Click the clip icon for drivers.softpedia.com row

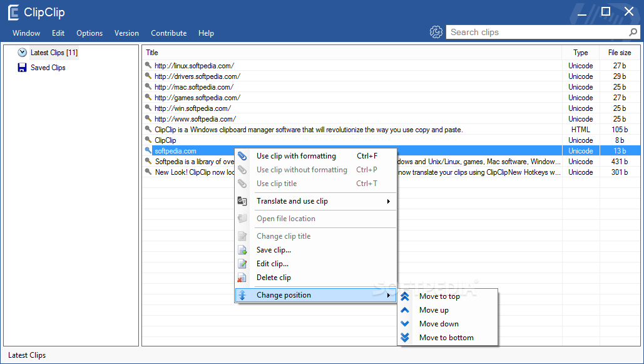(x=148, y=76)
